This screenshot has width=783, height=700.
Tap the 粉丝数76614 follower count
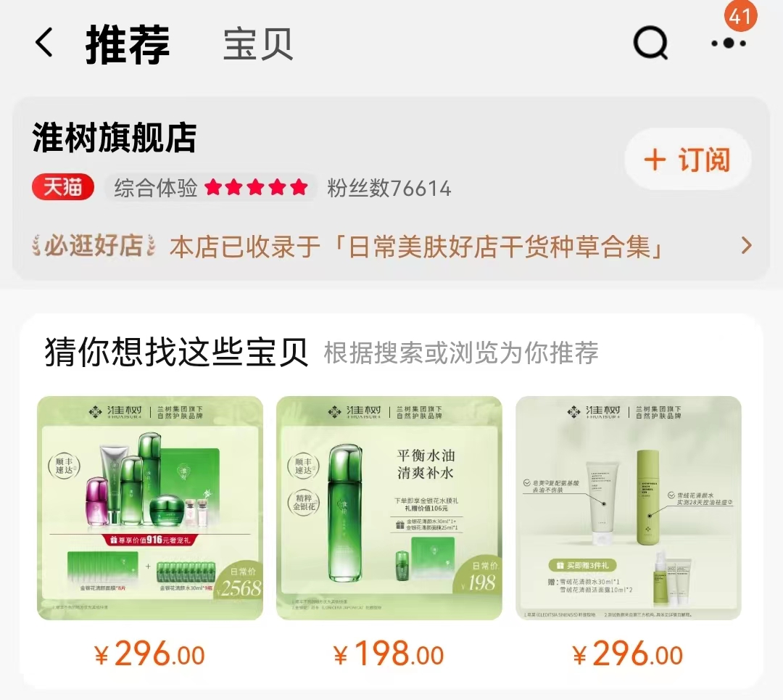pyautogui.click(x=389, y=189)
